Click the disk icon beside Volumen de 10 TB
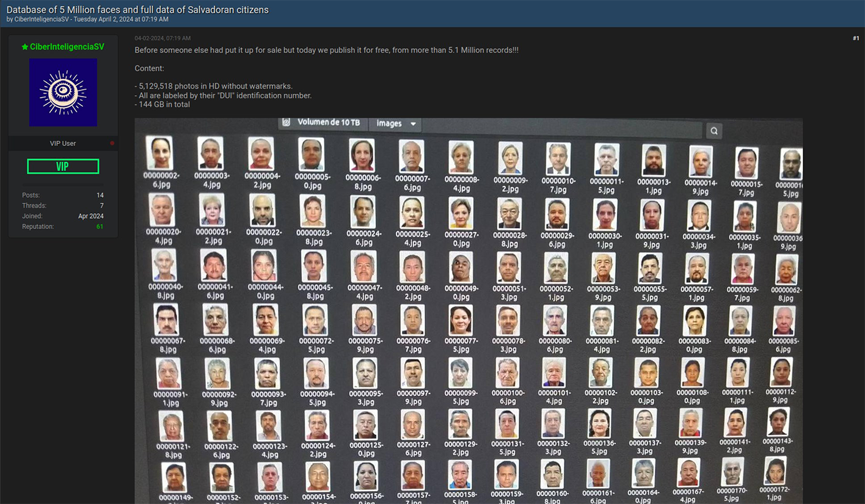865x504 pixels. point(287,122)
